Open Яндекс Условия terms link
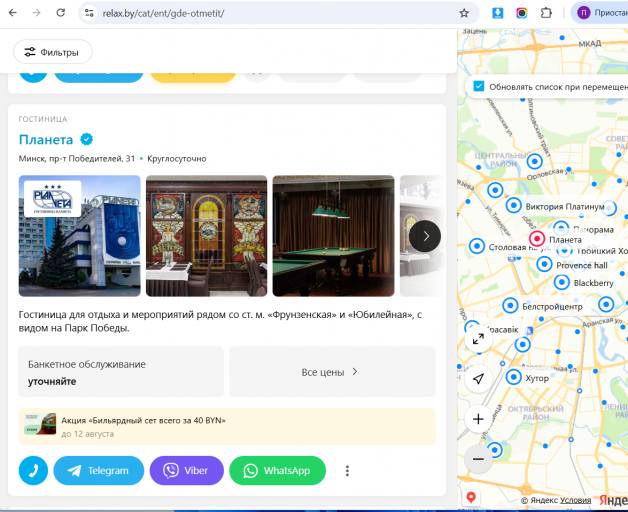 [575, 500]
